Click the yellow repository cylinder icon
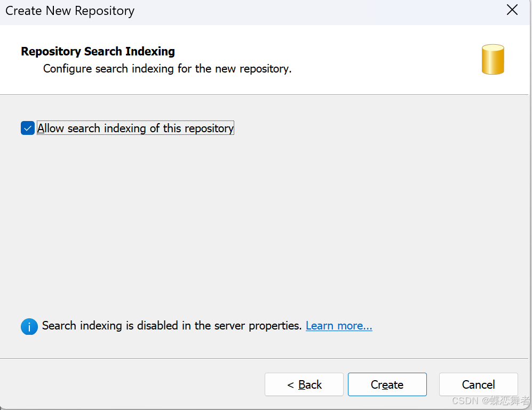 coord(493,59)
